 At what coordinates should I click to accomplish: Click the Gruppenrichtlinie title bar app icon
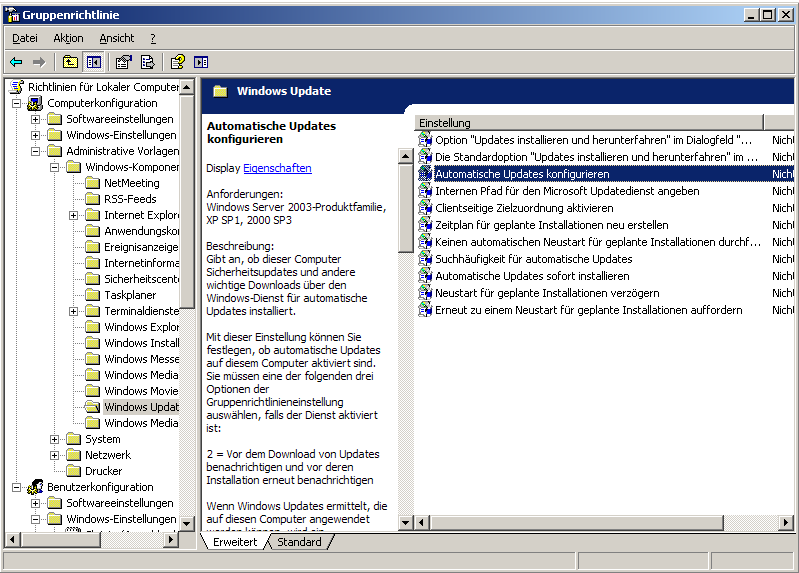[x=12, y=15]
